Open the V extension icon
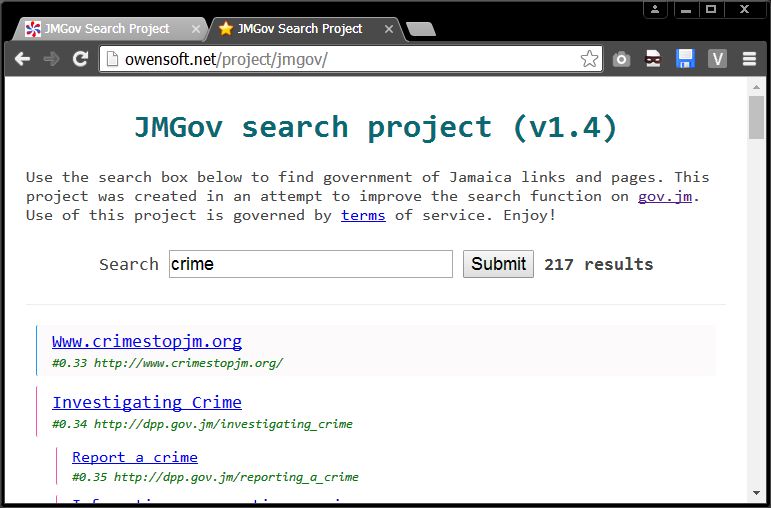 tap(717, 60)
